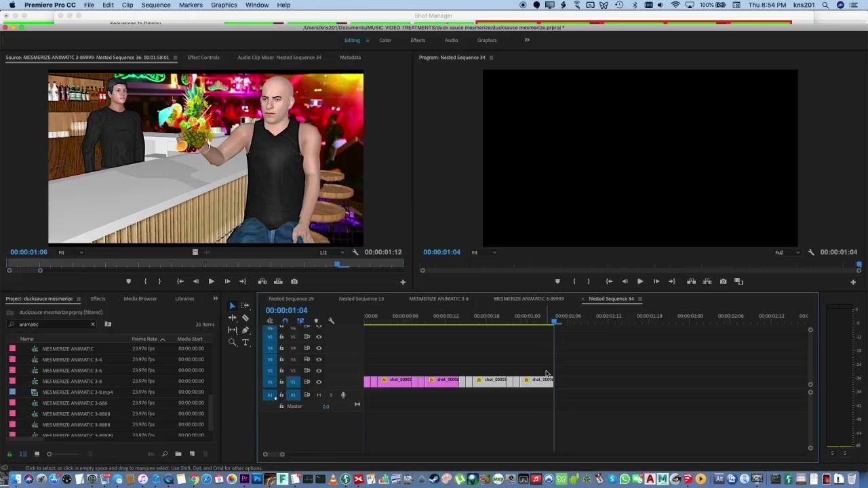The height and width of the screenshot is (488, 868).
Task: Open Source monitor Fit zoom dropdown
Action: coord(71,252)
